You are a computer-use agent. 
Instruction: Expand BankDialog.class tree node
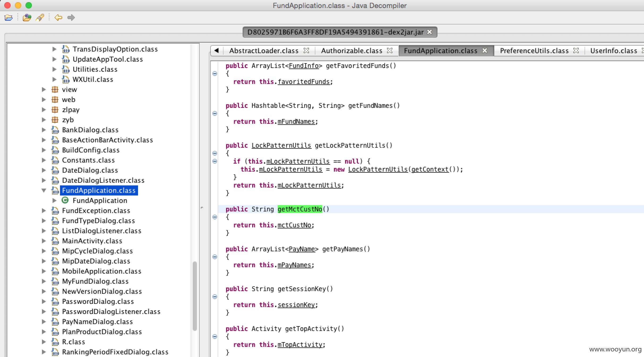point(44,130)
